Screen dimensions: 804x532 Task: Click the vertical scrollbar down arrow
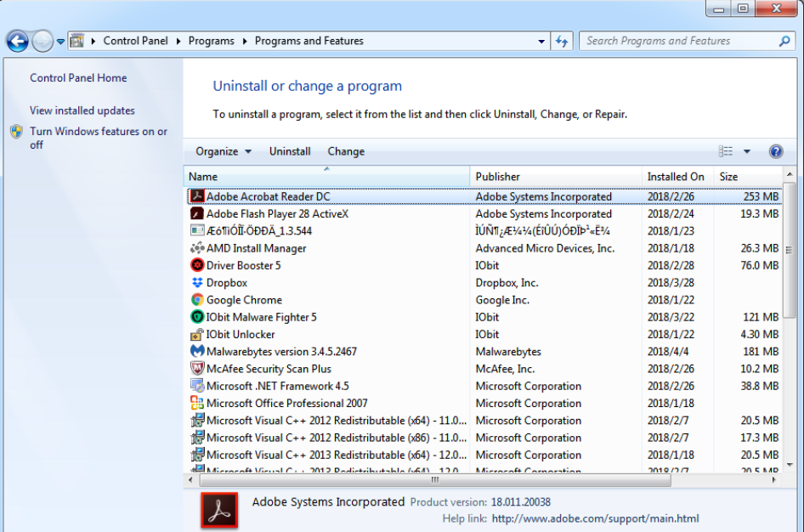pos(790,464)
